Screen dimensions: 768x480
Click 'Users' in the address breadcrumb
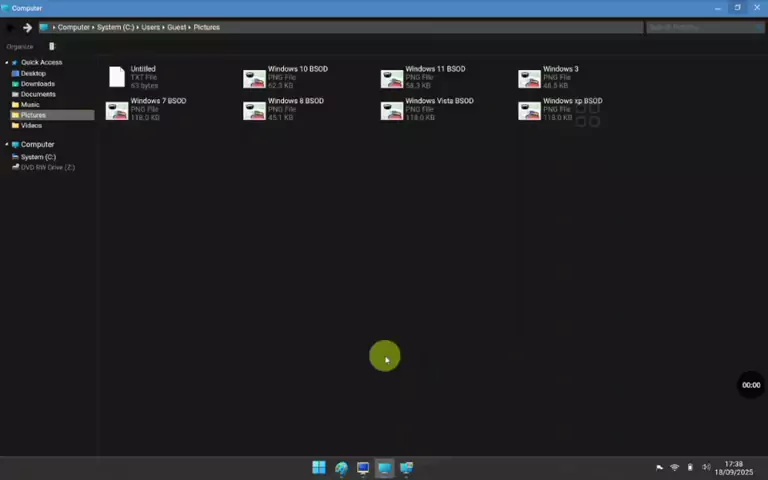(x=149, y=27)
